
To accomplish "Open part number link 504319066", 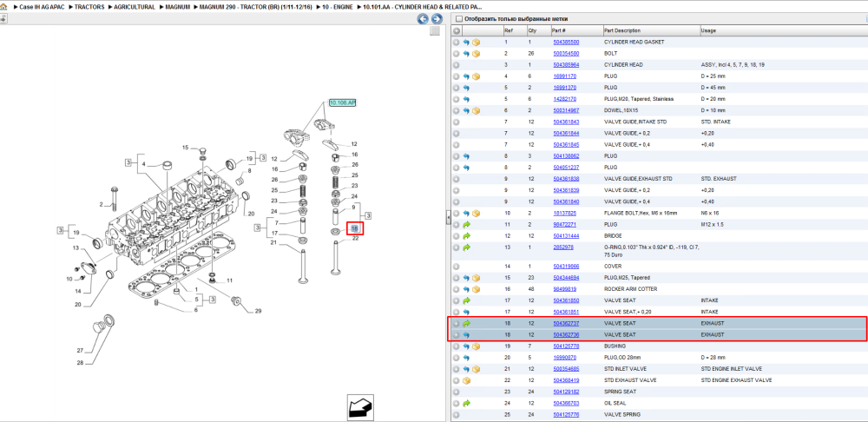I will (x=566, y=267).
